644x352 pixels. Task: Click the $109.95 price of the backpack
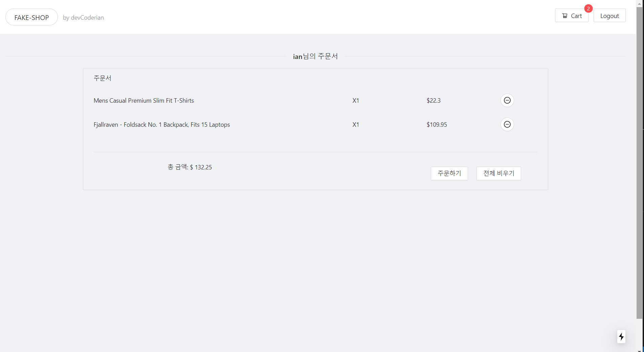[437, 124]
